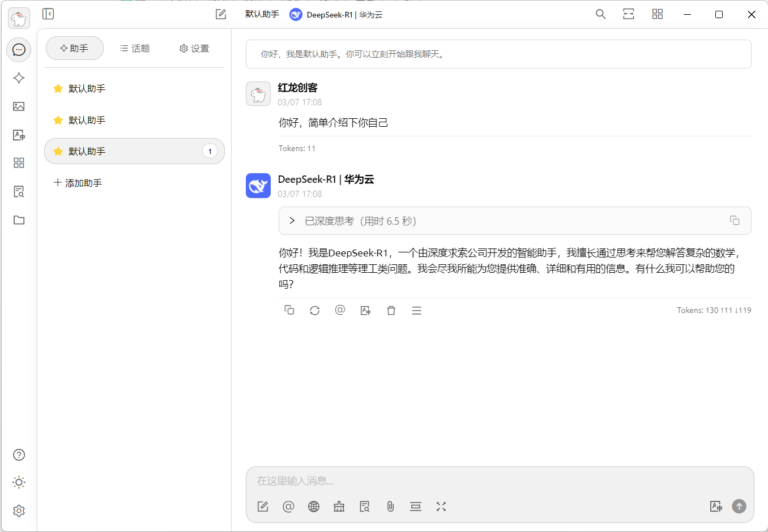The width and height of the screenshot is (768, 532).
Task: Open knowledge base icon in input toolbar
Action: pos(365,507)
